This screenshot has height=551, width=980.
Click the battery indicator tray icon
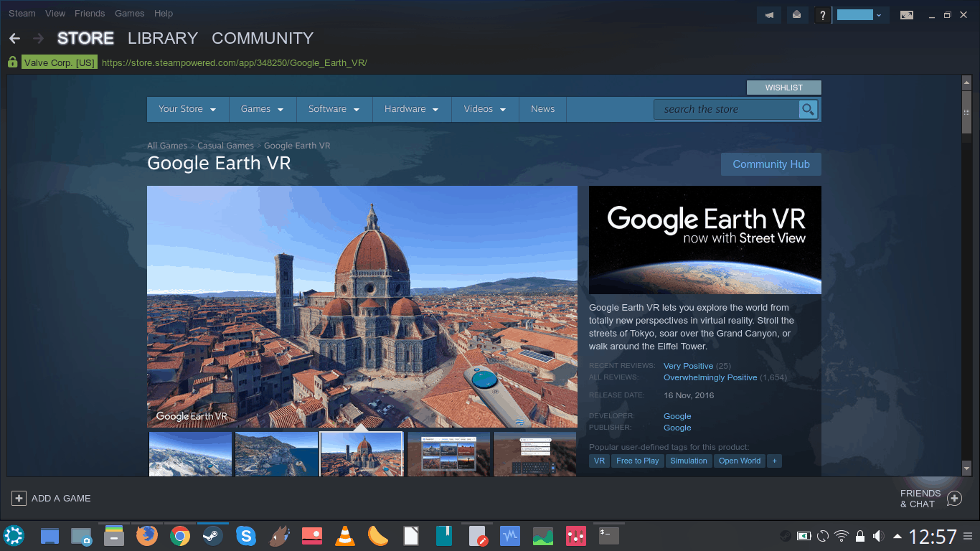point(804,536)
